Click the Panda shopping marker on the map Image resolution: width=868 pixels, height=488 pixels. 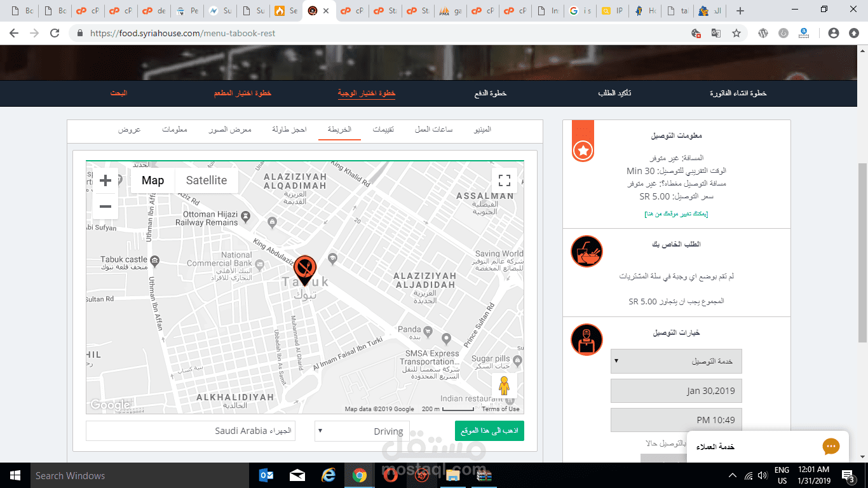click(x=428, y=330)
